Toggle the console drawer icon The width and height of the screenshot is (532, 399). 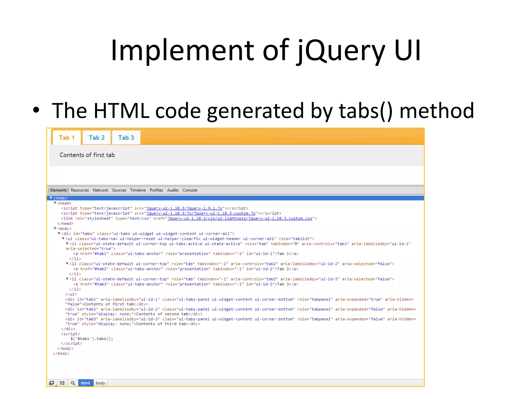tap(62, 383)
